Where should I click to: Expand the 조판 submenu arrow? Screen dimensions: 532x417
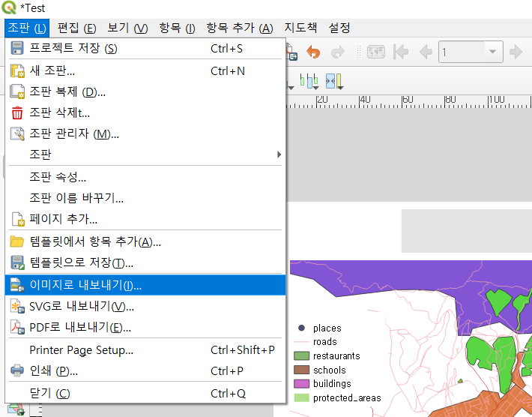tap(279, 154)
